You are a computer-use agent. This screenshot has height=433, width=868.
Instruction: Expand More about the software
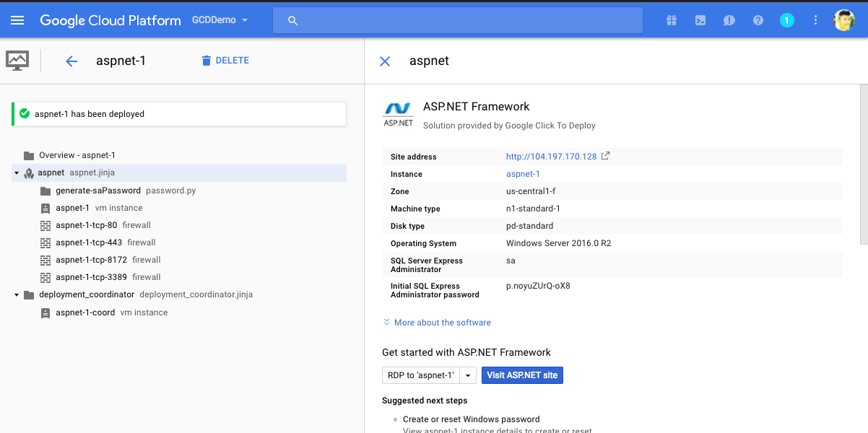[442, 323]
